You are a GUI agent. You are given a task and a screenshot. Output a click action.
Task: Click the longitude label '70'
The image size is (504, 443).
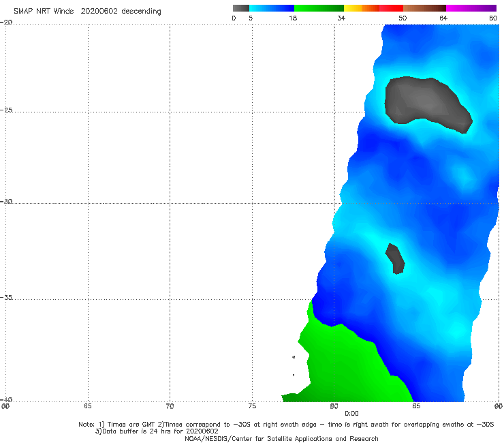[x=170, y=406]
